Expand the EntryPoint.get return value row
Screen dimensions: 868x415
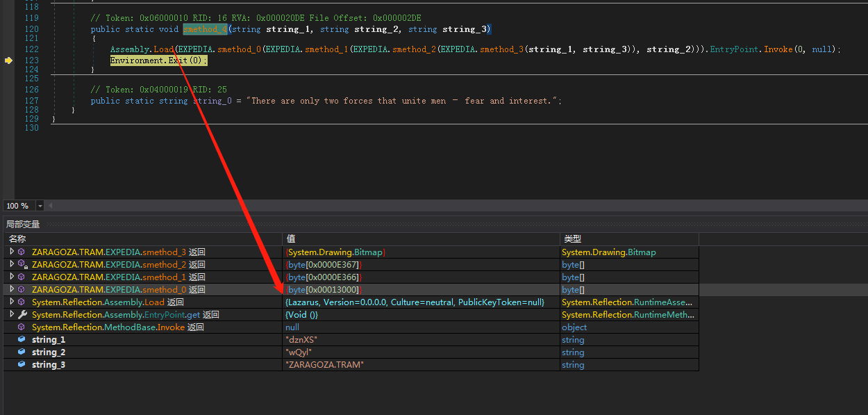[x=11, y=315]
